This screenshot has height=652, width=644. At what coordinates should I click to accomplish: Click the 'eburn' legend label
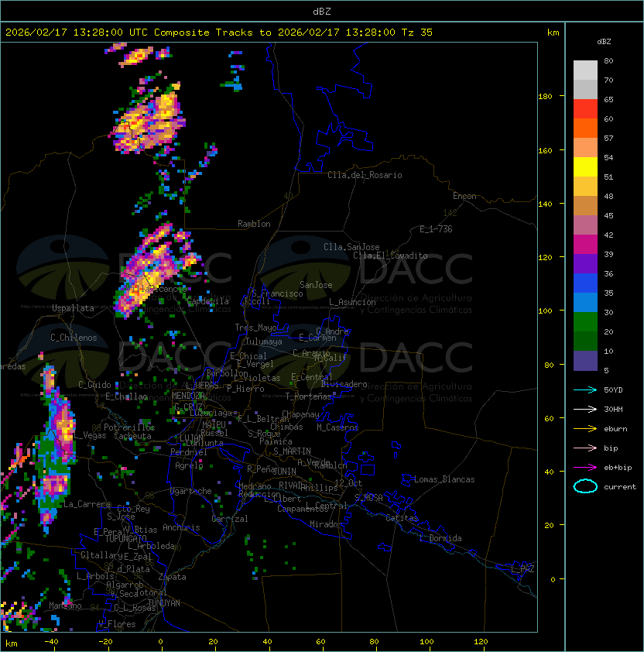[615, 429]
